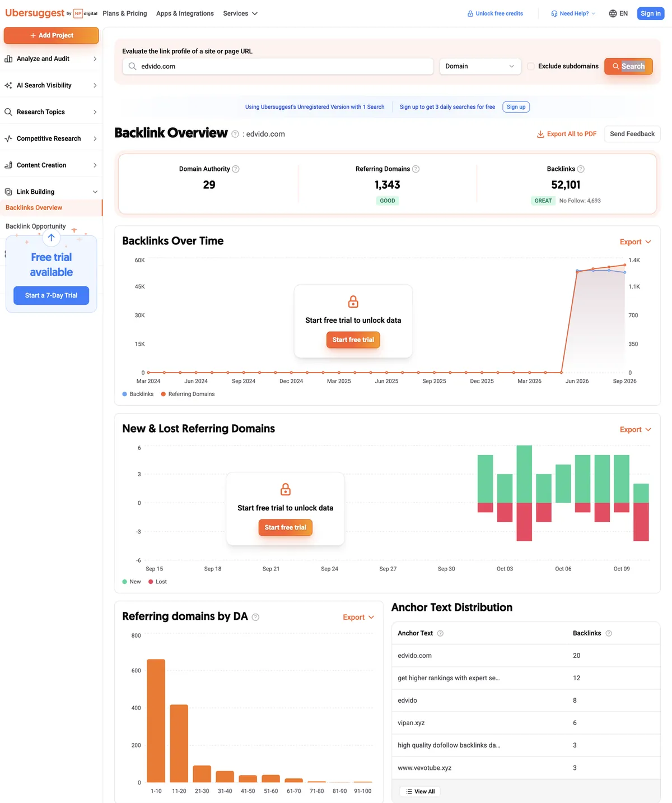Click the Content Creation icon
The width and height of the screenshot is (672, 803).
(x=8, y=165)
